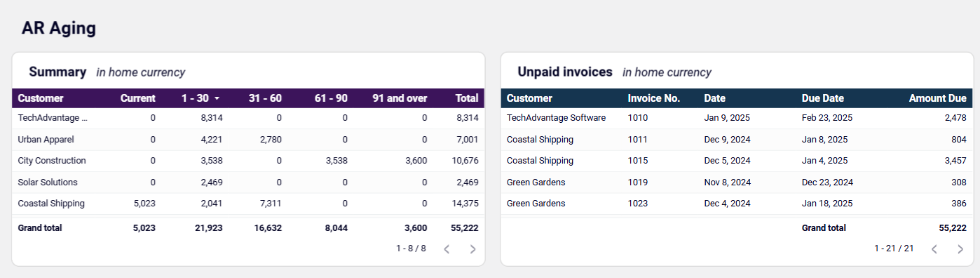Sort Unpaid invoices by Customer header

click(x=529, y=98)
